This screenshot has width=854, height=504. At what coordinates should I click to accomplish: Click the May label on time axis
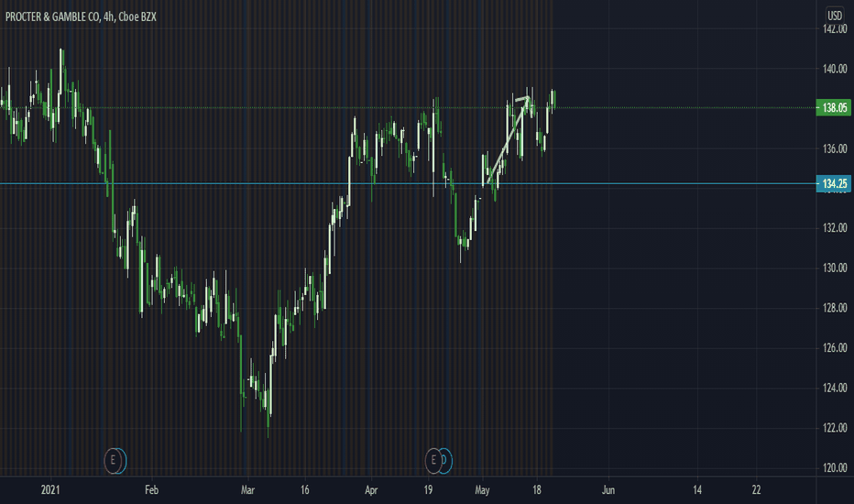(482, 490)
